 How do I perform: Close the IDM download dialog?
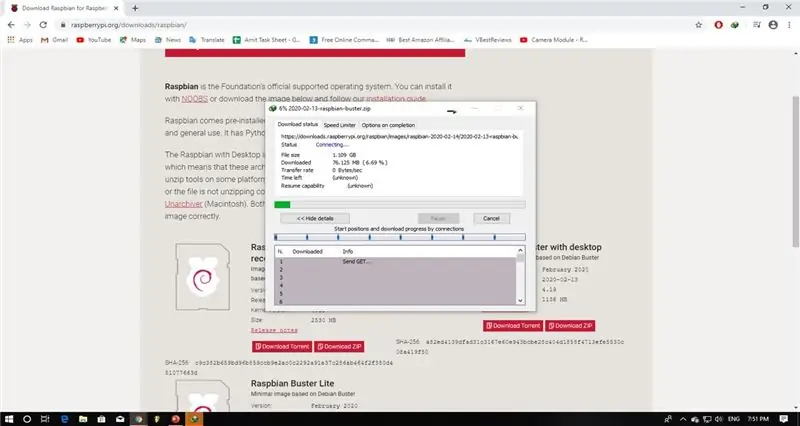click(520, 108)
